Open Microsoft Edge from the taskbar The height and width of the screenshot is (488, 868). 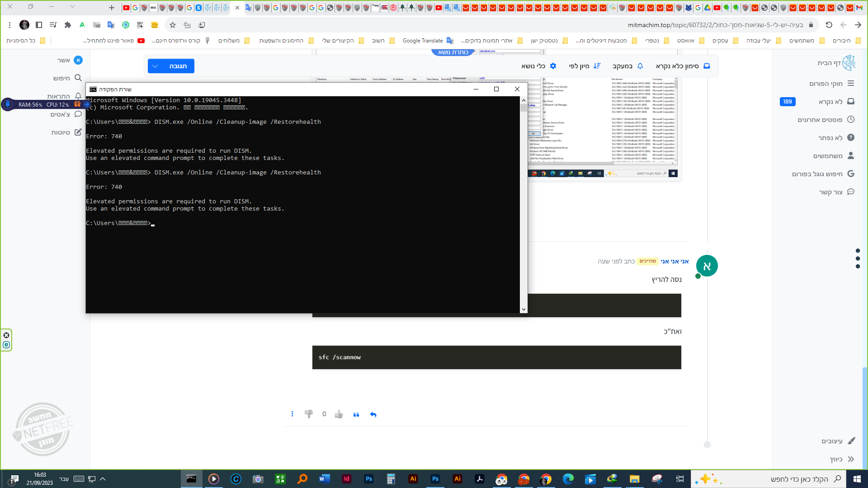click(568, 479)
